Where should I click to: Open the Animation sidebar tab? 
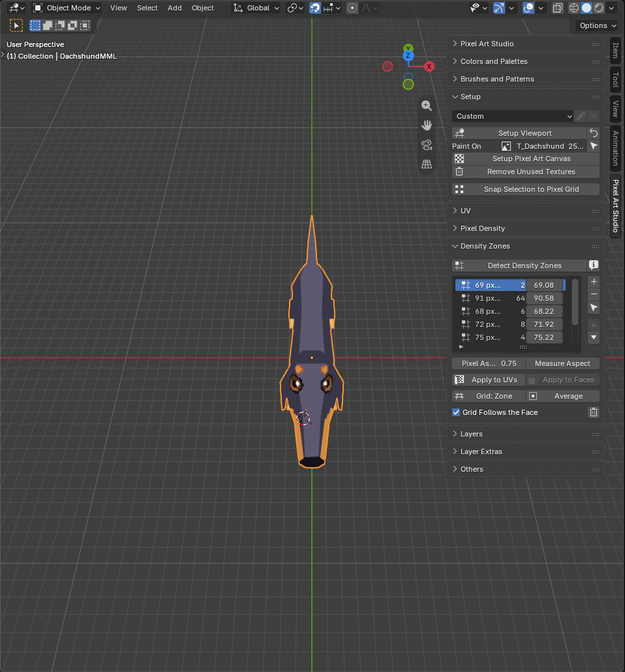(616, 148)
